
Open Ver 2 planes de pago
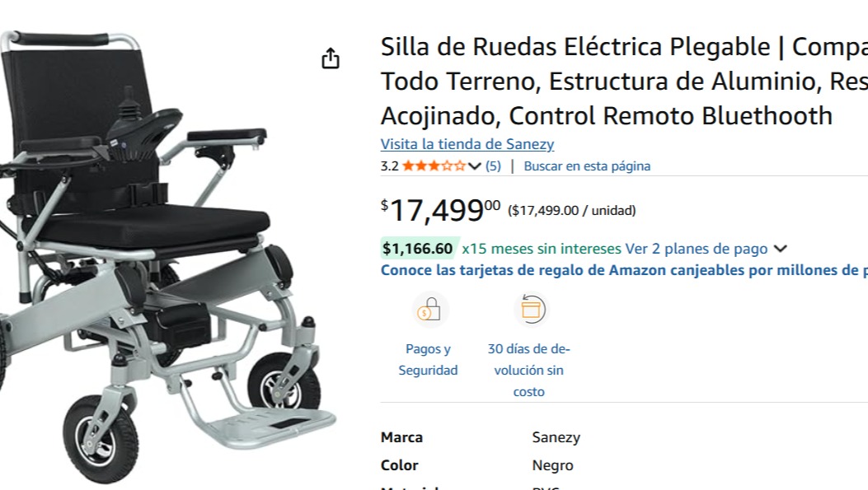tap(697, 249)
